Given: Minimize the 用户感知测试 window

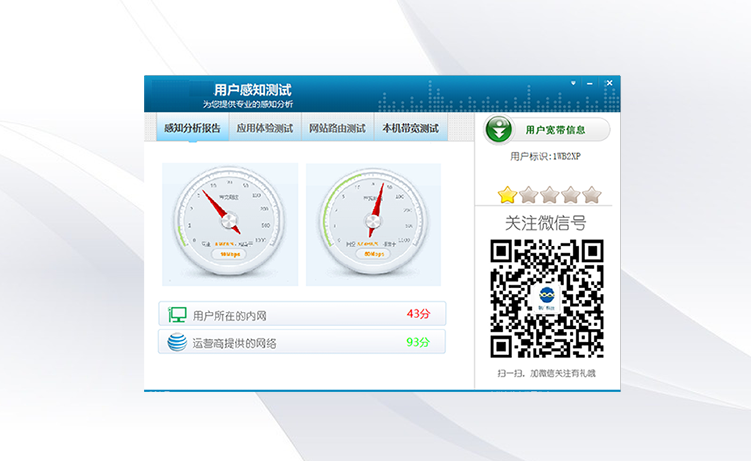Looking at the screenshot, I should click(x=590, y=83).
